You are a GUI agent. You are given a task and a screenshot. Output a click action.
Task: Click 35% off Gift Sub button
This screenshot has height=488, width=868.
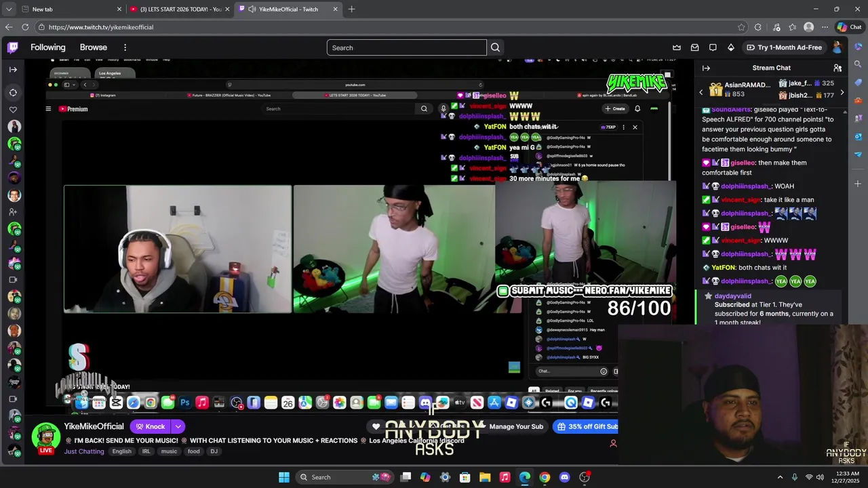tap(586, 426)
